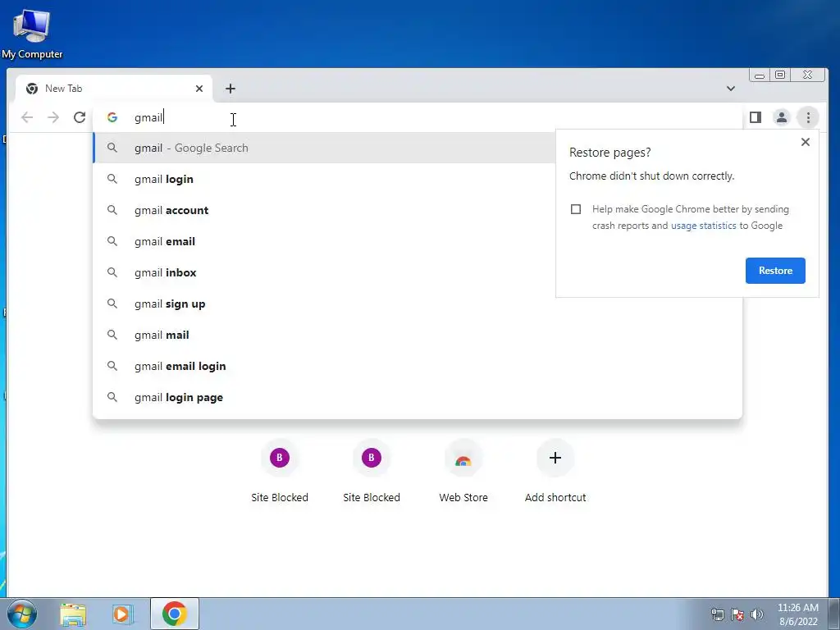Minimize the Chrome window
This screenshot has height=630, width=840.
[x=760, y=75]
